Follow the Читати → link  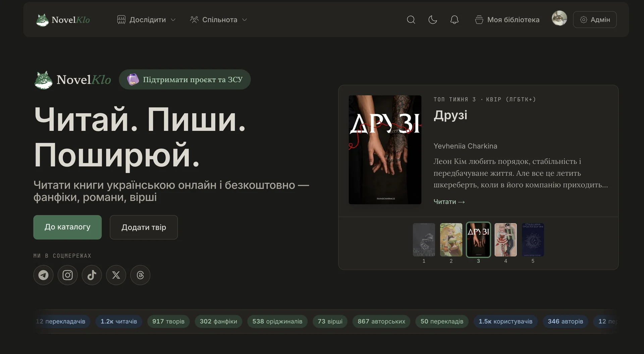[x=449, y=202]
